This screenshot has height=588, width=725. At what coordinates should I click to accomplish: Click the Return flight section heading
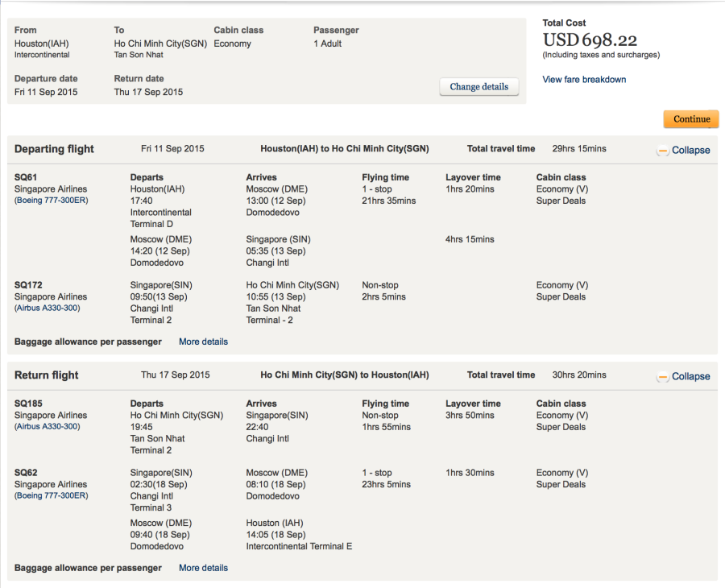(x=46, y=375)
